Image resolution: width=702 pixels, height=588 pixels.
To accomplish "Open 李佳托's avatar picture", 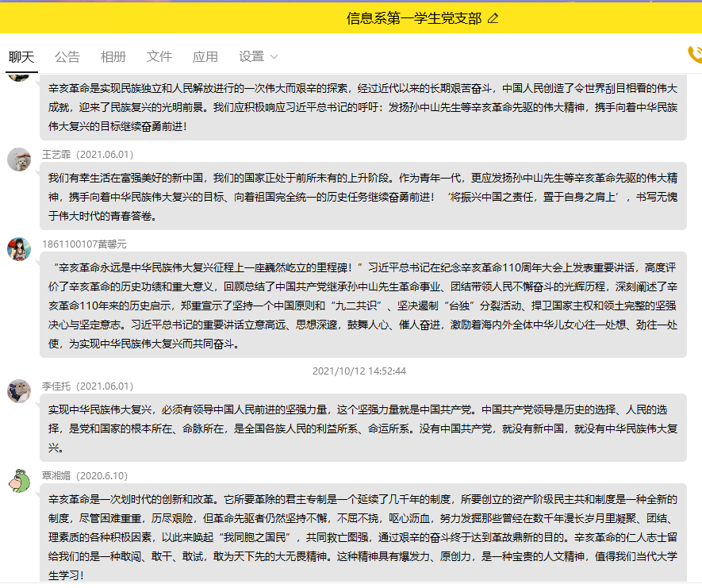I will [x=19, y=391].
